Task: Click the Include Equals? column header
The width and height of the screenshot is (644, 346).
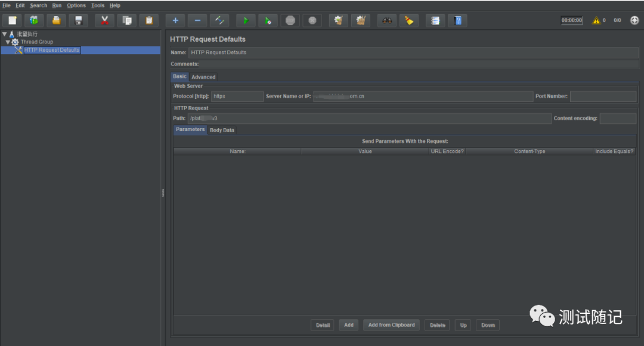Action: pyautogui.click(x=614, y=151)
